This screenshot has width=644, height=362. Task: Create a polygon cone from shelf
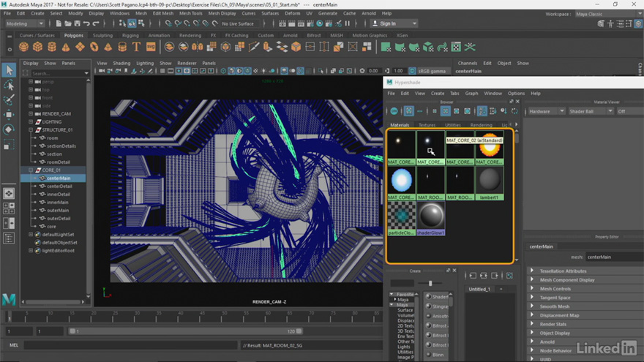[x=66, y=47]
